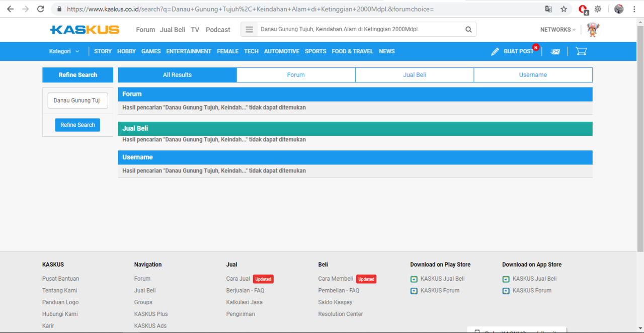Open Resolution Center footer link
This screenshot has width=644, height=333.
click(x=341, y=314)
